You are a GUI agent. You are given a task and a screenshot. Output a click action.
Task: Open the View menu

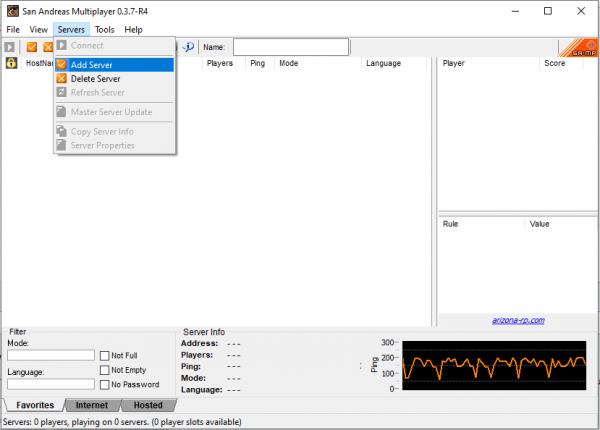tap(39, 30)
